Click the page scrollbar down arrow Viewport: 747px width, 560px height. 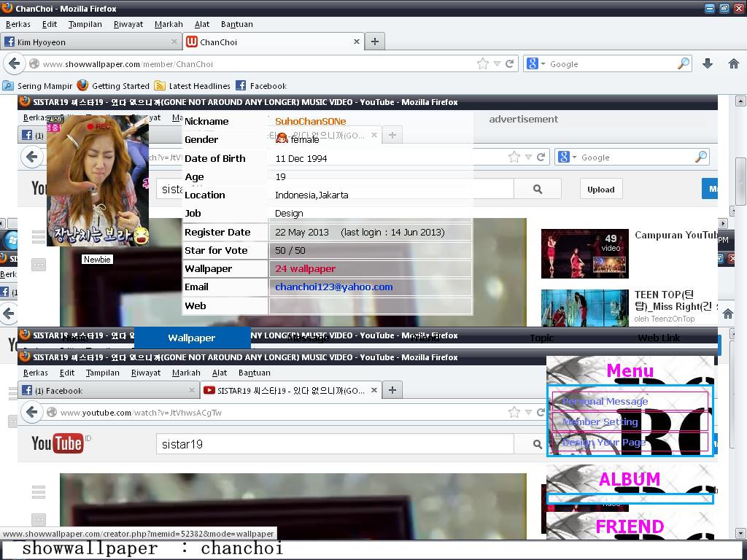(x=740, y=533)
